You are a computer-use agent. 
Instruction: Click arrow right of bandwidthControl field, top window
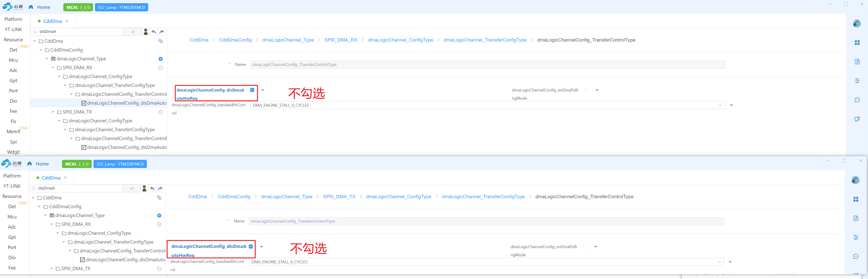732,106
